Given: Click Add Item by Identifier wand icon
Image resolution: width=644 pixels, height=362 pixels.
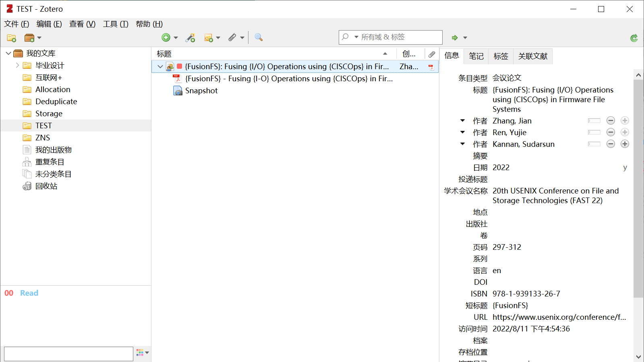Looking at the screenshot, I should click(190, 37).
